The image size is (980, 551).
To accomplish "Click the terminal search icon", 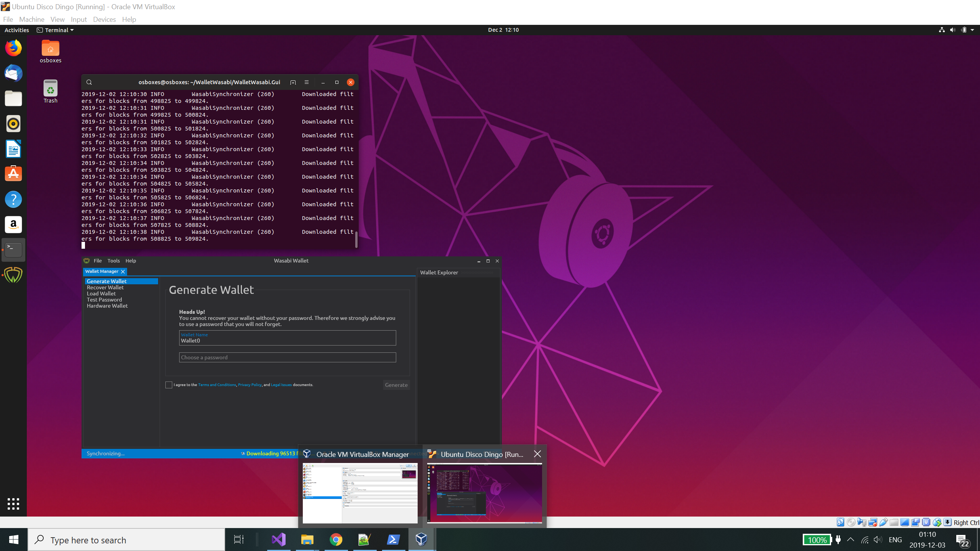I will point(89,82).
